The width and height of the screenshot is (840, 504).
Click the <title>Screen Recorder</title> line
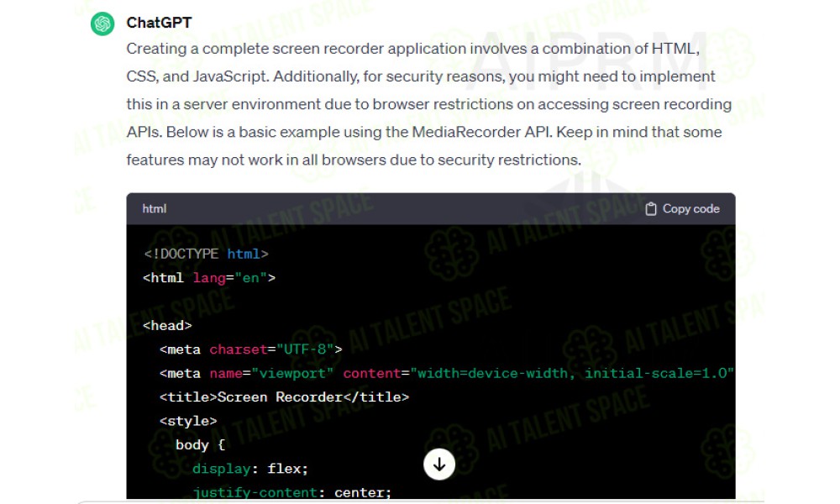click(284, 397)
